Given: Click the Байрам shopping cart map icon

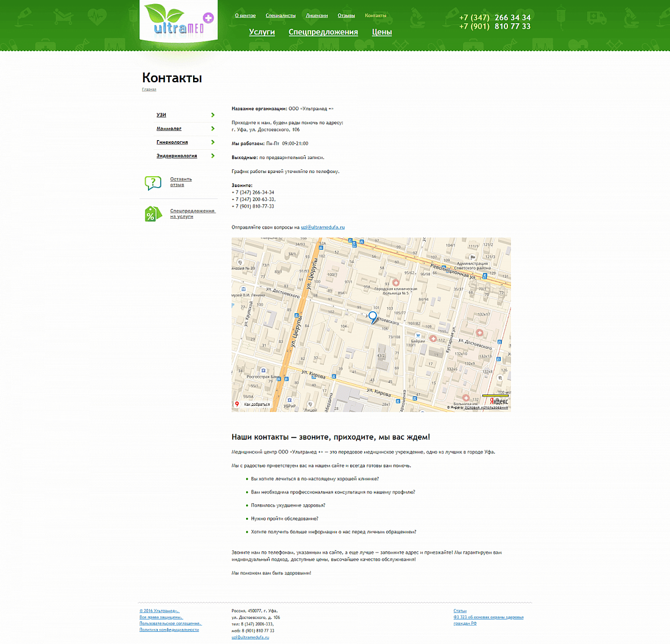Looking at the screenshot, I should (418, 336).
